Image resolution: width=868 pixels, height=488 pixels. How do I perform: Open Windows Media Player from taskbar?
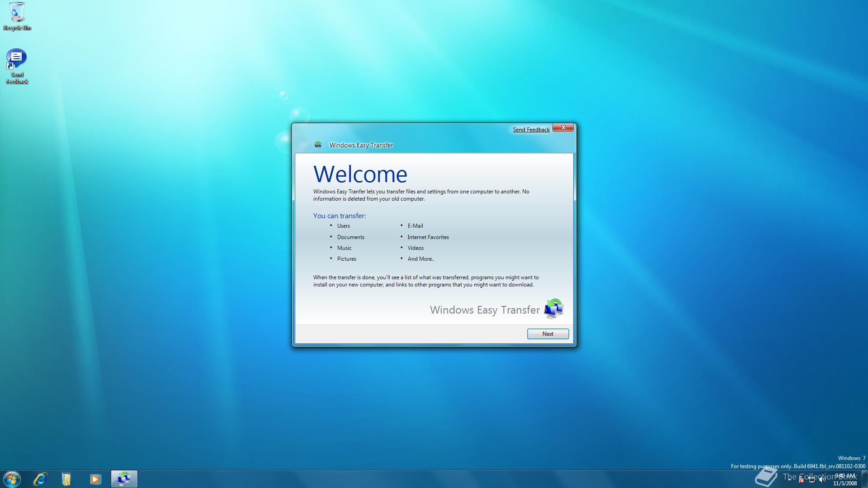tap(95, 479)
